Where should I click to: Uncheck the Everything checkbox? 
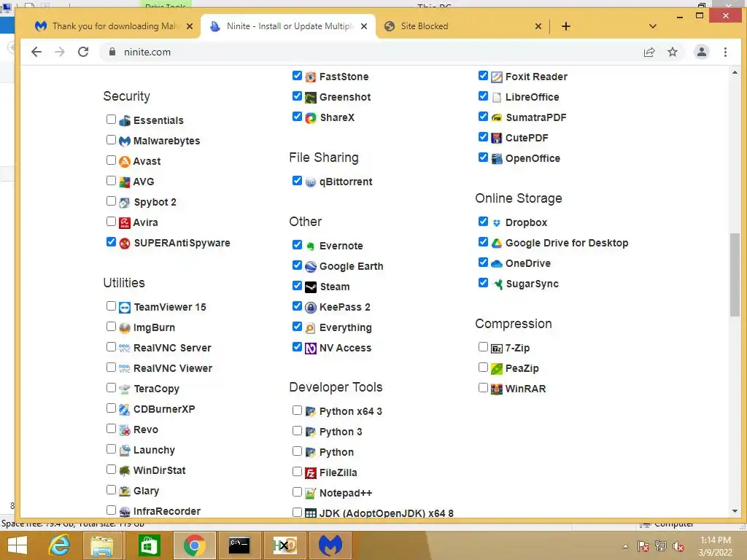tap(297, 326)
